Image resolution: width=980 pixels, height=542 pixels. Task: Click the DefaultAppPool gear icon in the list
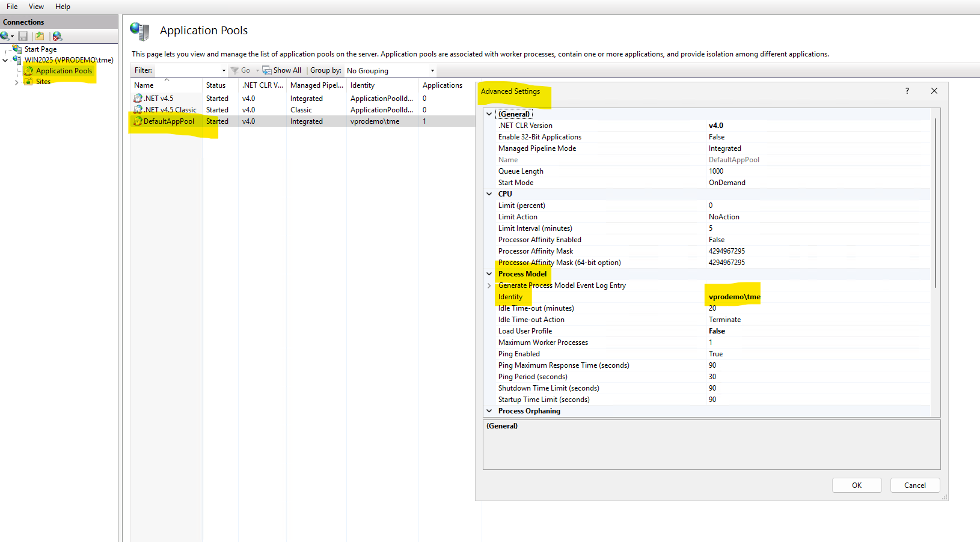click(x=137, y=121)
